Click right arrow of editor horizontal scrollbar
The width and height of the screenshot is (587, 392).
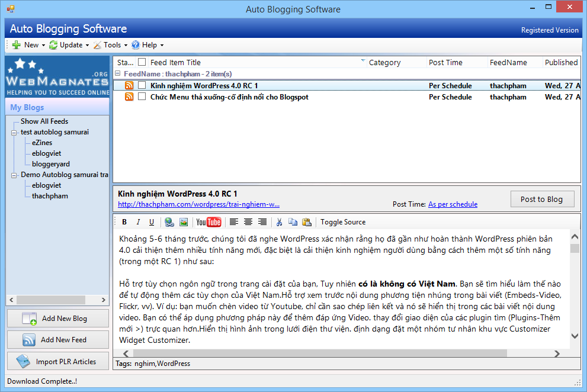point(557,354)
